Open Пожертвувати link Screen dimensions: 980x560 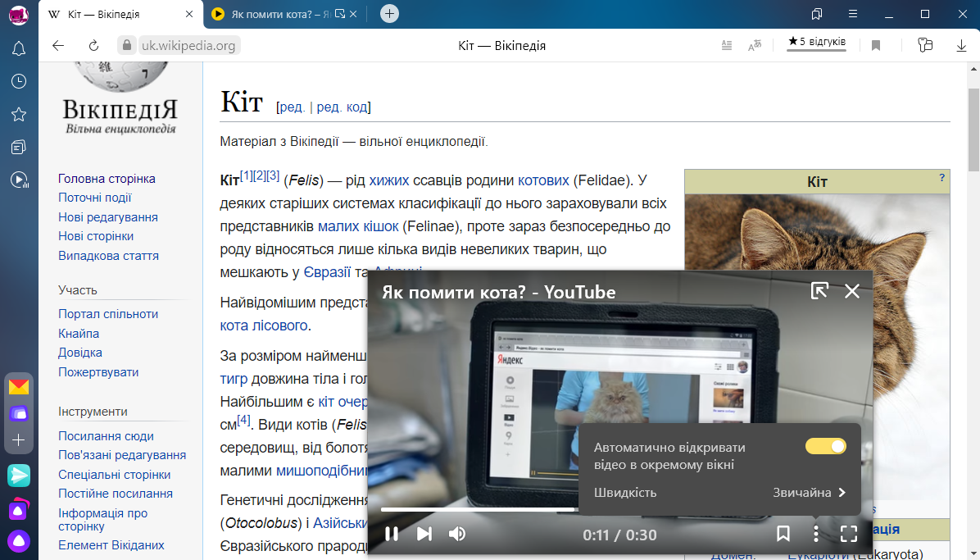pyautogui.click(x=98, y=371)
